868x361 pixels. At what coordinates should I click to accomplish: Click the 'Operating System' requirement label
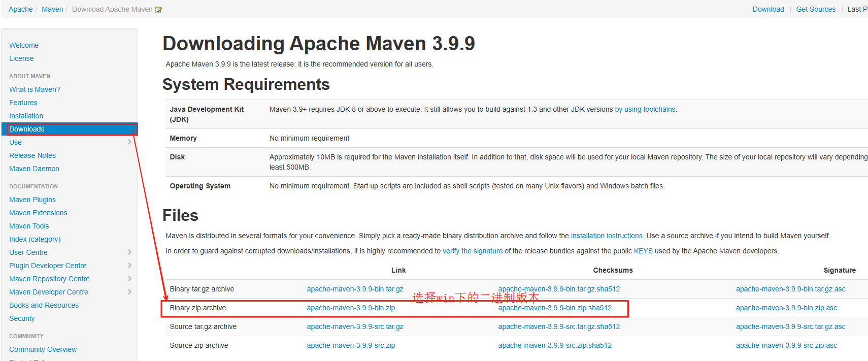(200, 186)
